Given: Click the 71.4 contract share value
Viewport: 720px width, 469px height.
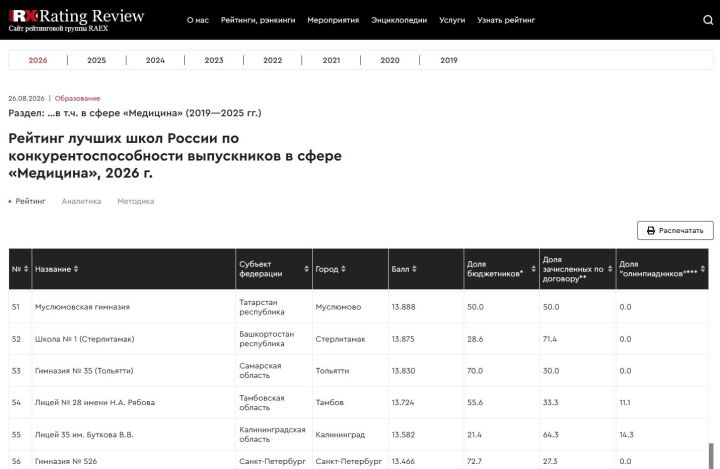Looking at the screenshot, I should (550, 339).
